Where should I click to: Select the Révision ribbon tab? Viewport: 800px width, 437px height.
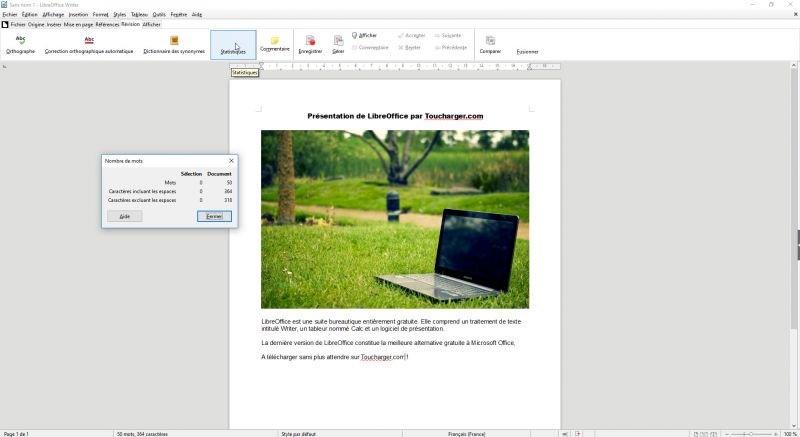pos(131,24)
